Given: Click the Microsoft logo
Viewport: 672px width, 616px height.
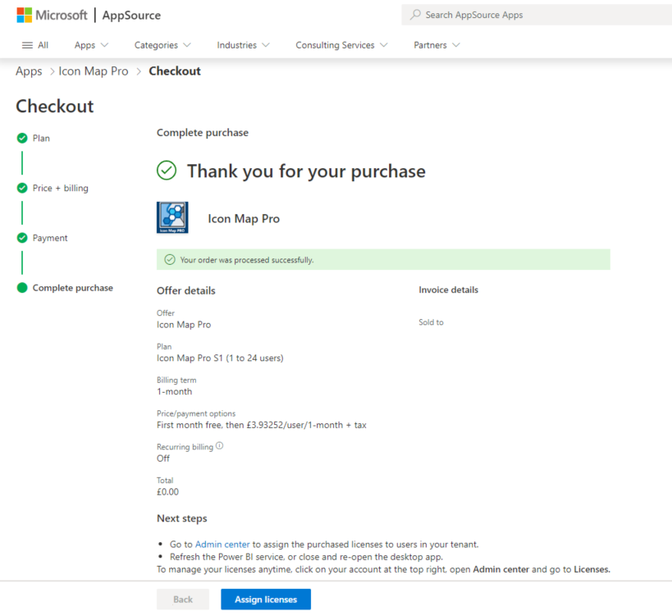Looking at the screenshot, I should click(52, 15).
